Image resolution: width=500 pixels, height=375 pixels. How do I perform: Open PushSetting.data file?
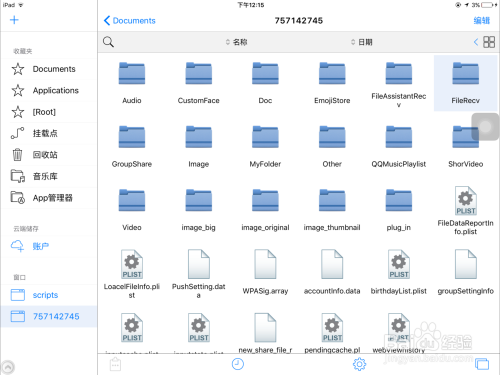pyautogui.click(x=199, y=274)
